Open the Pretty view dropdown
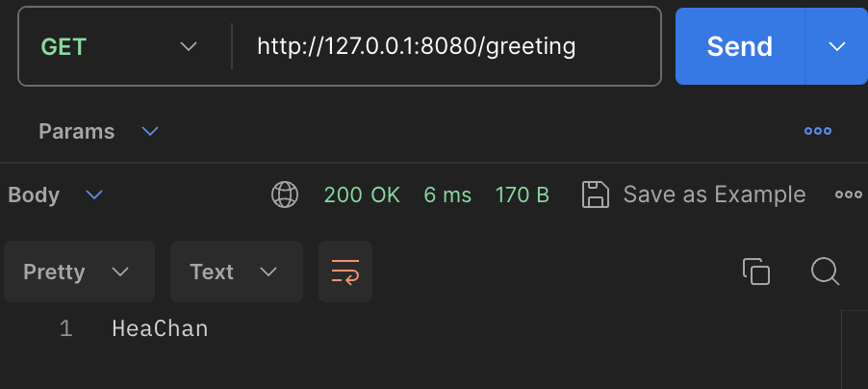The width and height of the screenshot is (868, 389). pyautogui.click(x=79, y=272)
